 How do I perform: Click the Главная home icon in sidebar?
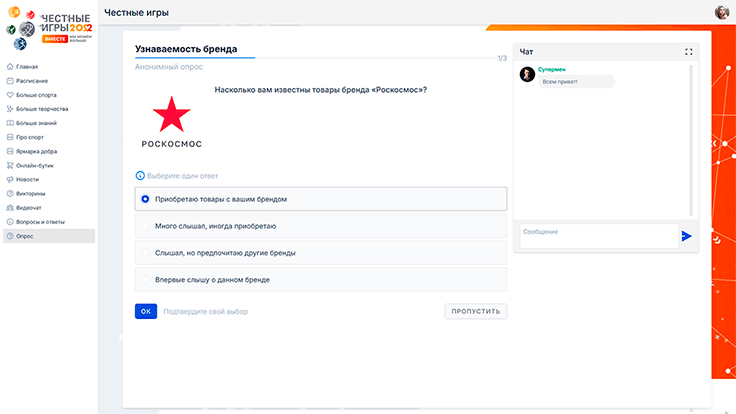pos(10,67)
